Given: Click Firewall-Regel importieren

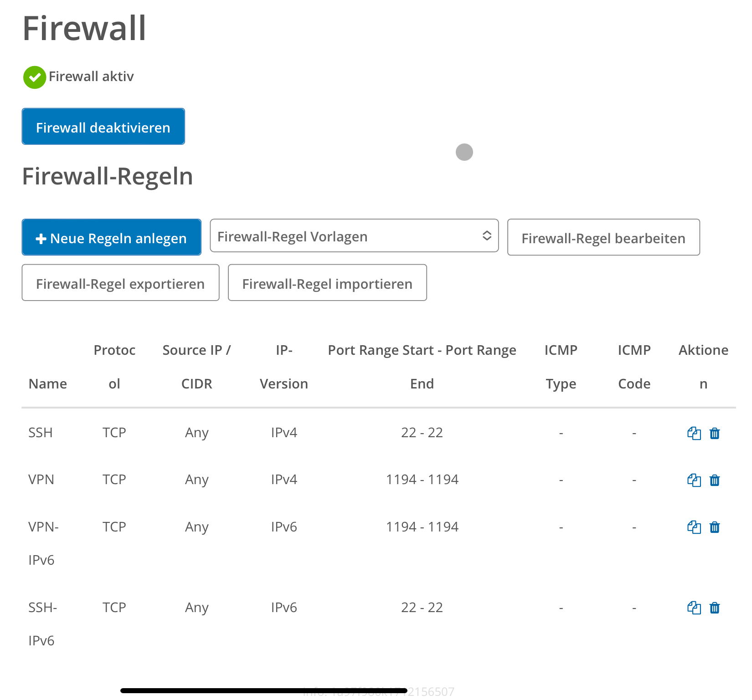Looking at the screenshot, I should point(327,283).
